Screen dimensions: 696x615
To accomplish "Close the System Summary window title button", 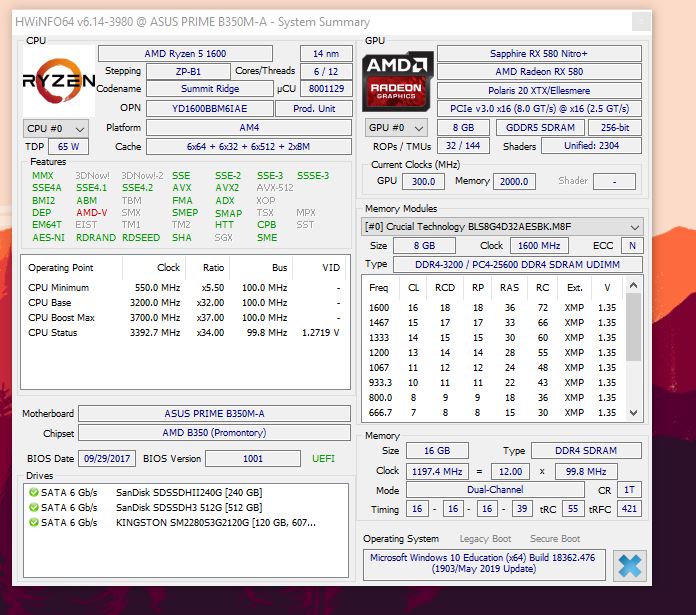I will click(641, 22).
